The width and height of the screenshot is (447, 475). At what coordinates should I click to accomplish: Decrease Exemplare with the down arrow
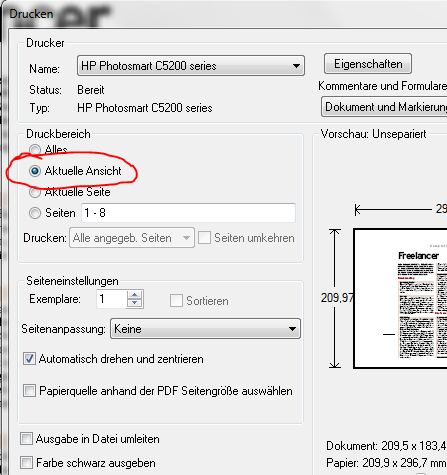point(135,303)
